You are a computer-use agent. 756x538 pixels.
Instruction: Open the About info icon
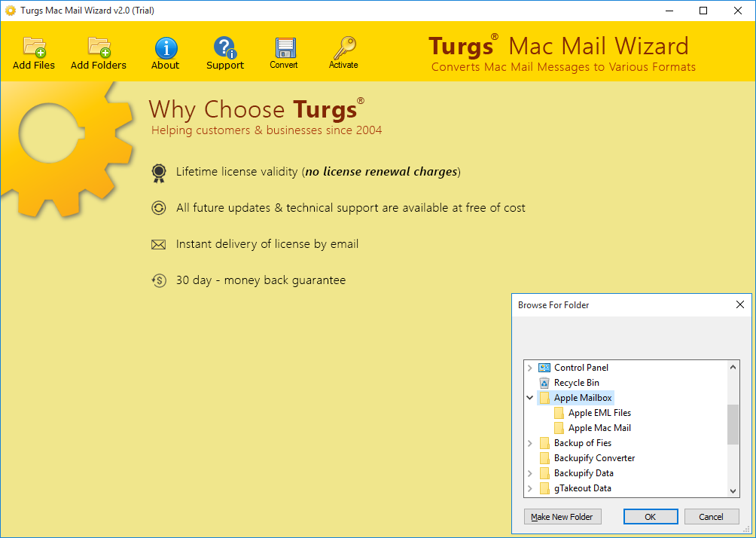pyautogui.click(x=166, y=47)
